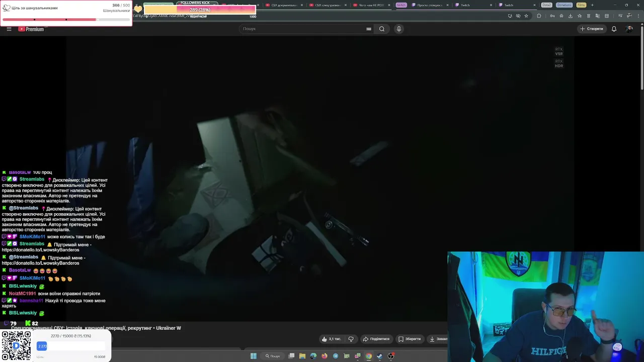Open the Windows Start menu
This screenshot has width=644, height=362.
click(254, 356)
